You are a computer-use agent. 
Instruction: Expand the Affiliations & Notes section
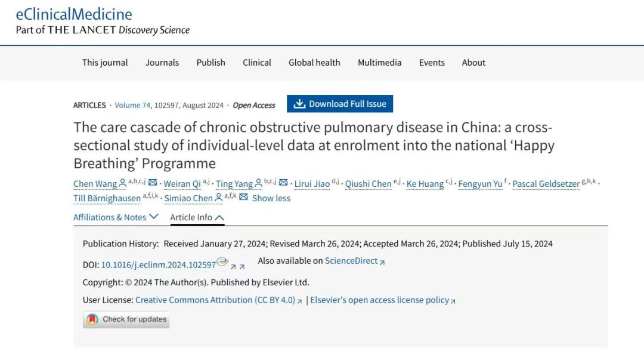coord(116,217)
